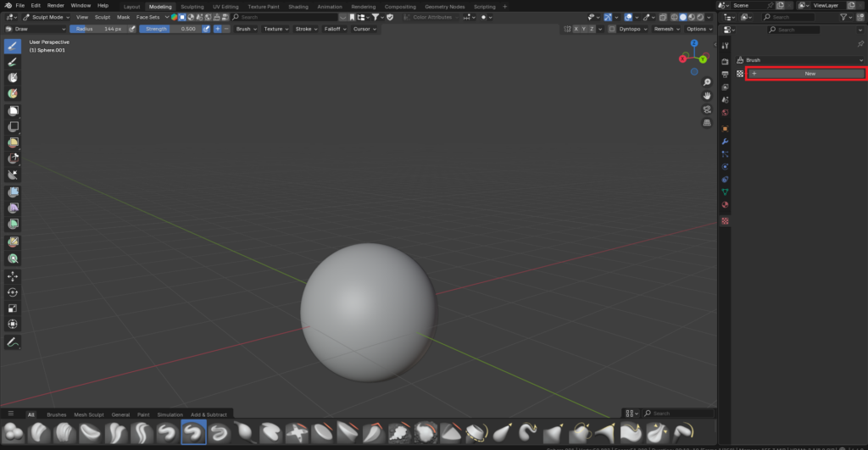Adjust the brush Radius slider
This screenshot has width=868, height=450.
[x=98, y=29]
